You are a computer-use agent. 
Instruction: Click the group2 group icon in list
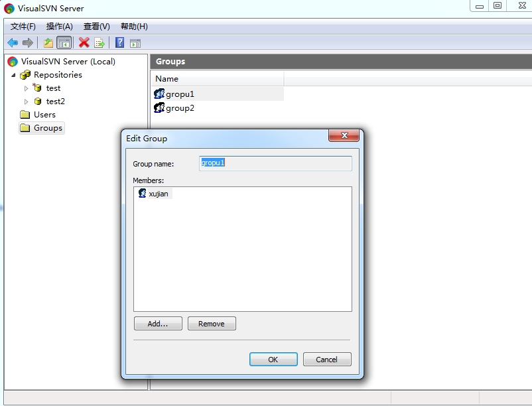(x=159, y=107)
